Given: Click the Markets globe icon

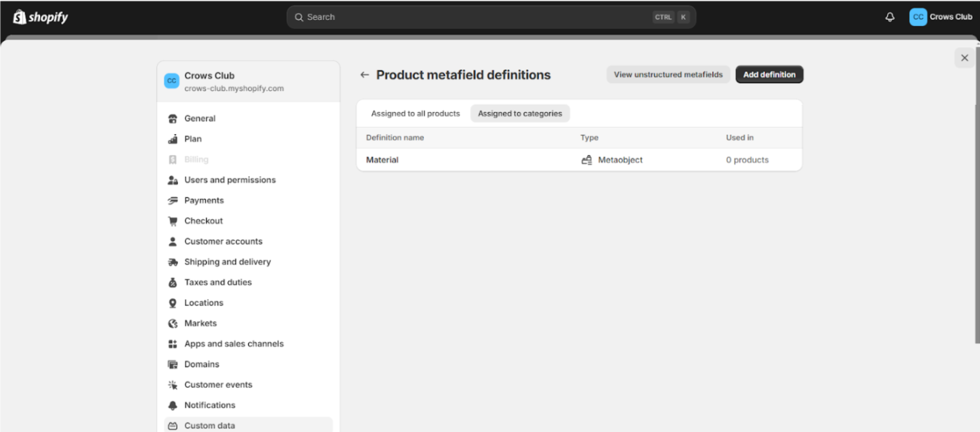Looking at the screenshot, I should coord(173,323).
